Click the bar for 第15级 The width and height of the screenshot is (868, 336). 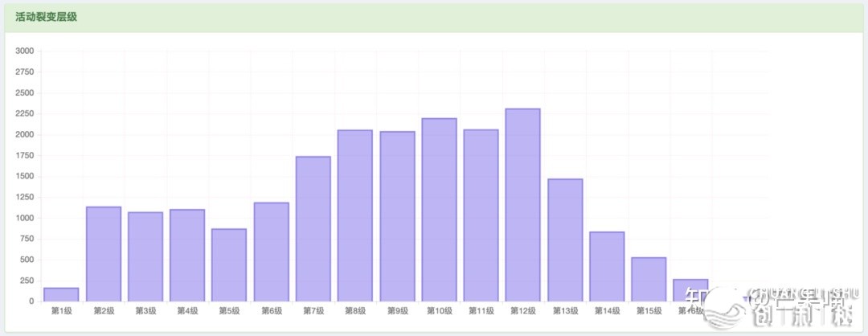[x=649, y=280]
